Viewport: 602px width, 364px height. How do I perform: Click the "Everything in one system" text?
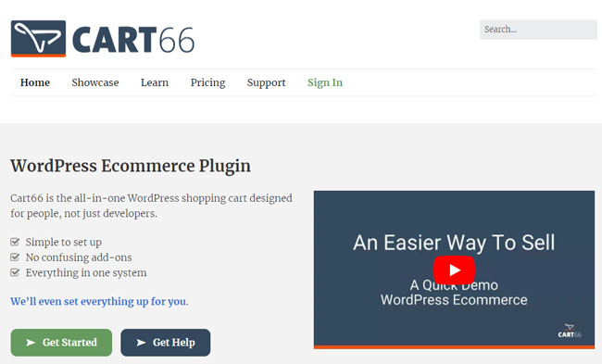point(86,273)
